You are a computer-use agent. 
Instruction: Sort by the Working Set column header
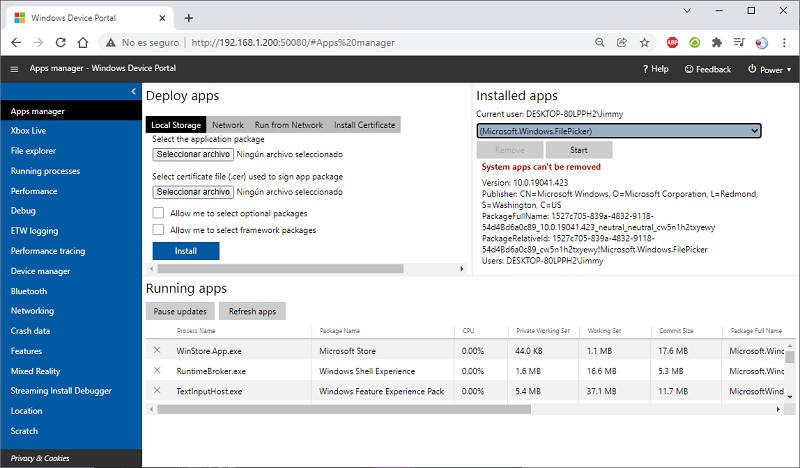tap(604, 331)
